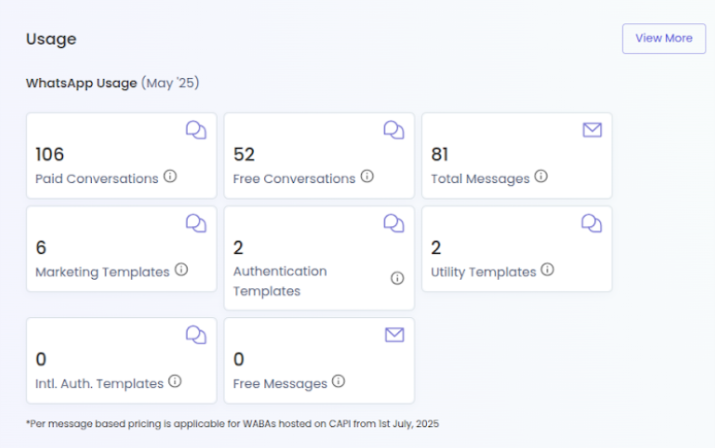Show info for Authentication Templates
This screenshot has height=448, width=715.
click(397, 278)
